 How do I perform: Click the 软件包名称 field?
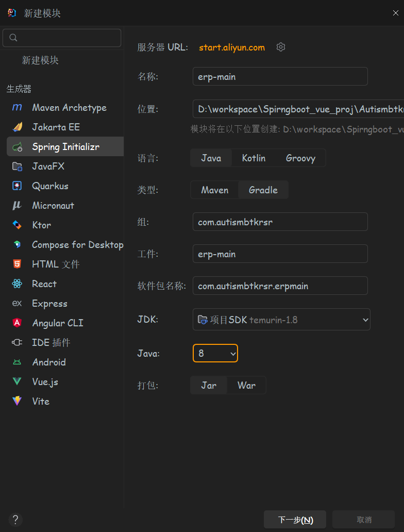(280, 286)
